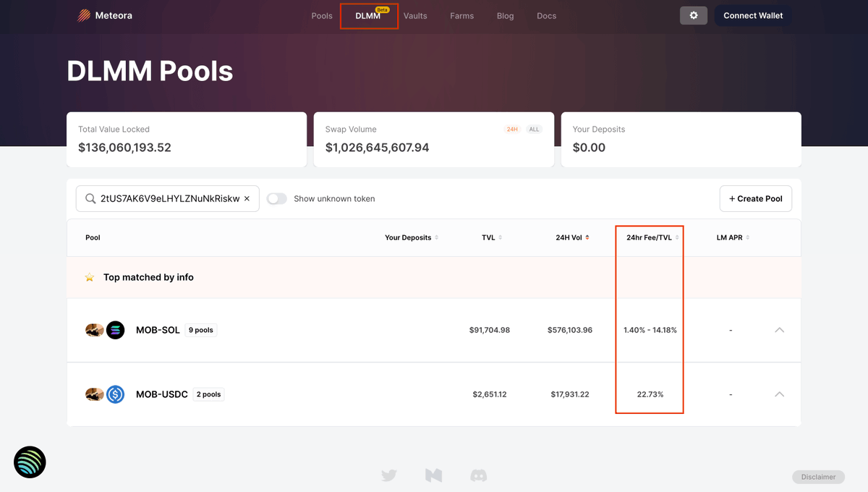Open the Twitter icon in footer

[x=389, y=475]
